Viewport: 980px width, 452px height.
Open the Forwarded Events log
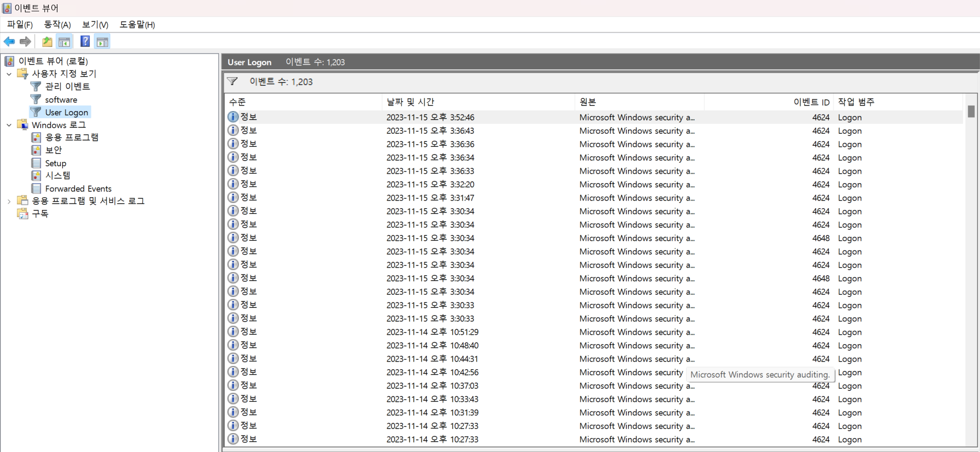click(78, 188)
